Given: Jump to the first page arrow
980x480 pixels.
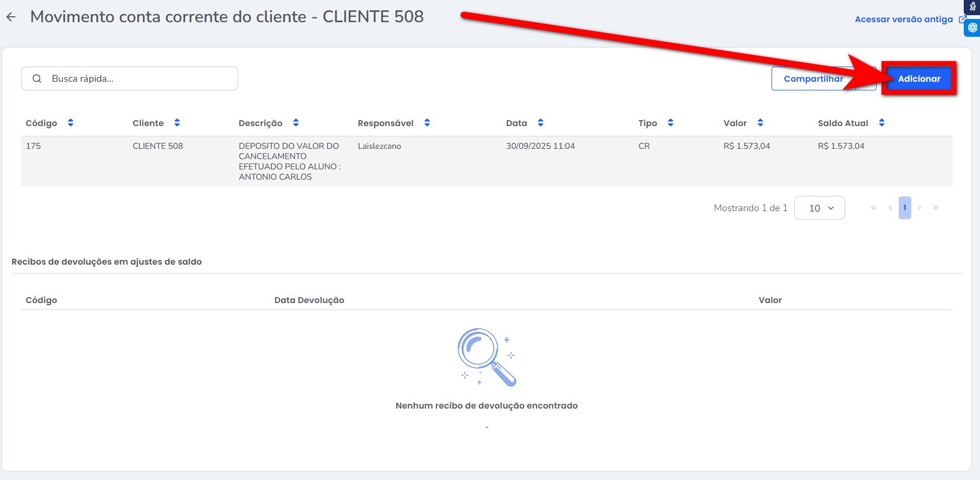Looking at the screenshot, I should 873,208.
